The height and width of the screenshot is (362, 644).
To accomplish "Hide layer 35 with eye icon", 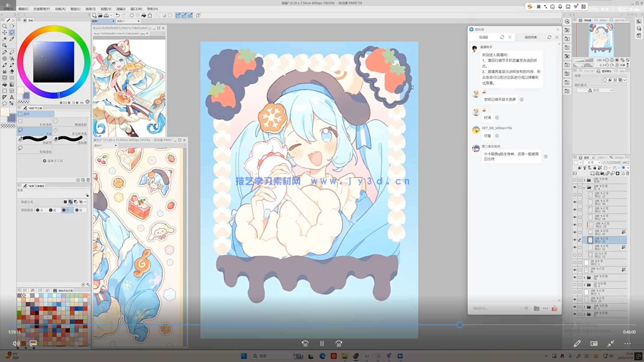I will click(575, 240).
